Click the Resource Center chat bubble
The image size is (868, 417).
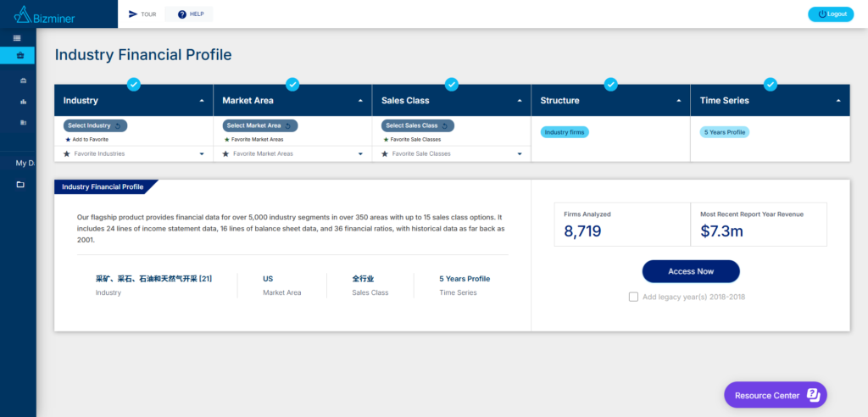pos(775,395)
